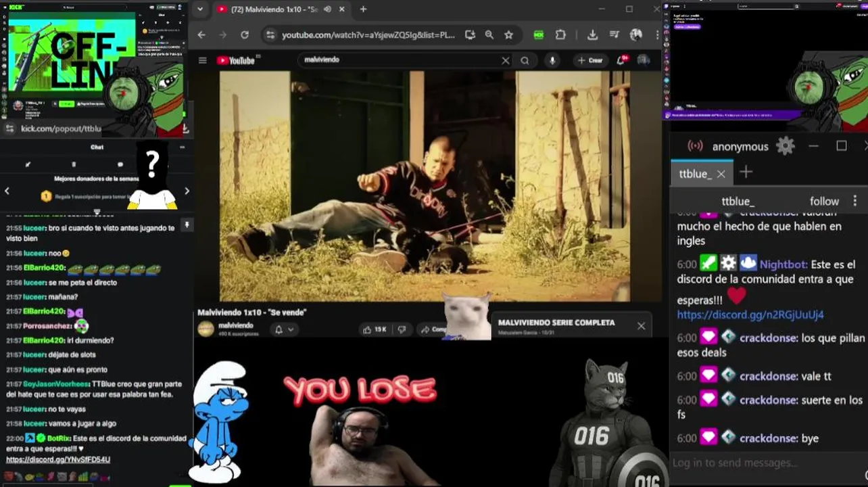Like the Malviviendo video

coord(375,329)
